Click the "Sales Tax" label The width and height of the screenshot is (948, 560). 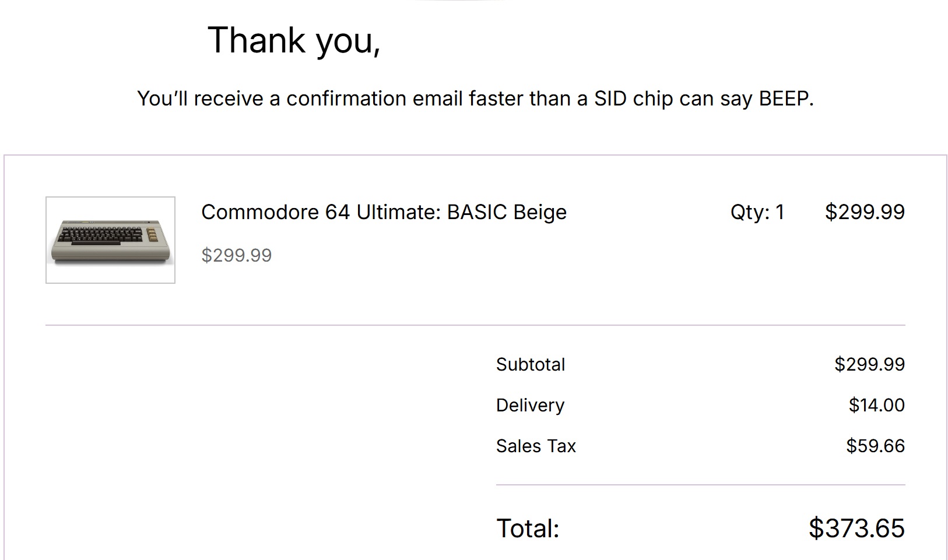(535, 446)
